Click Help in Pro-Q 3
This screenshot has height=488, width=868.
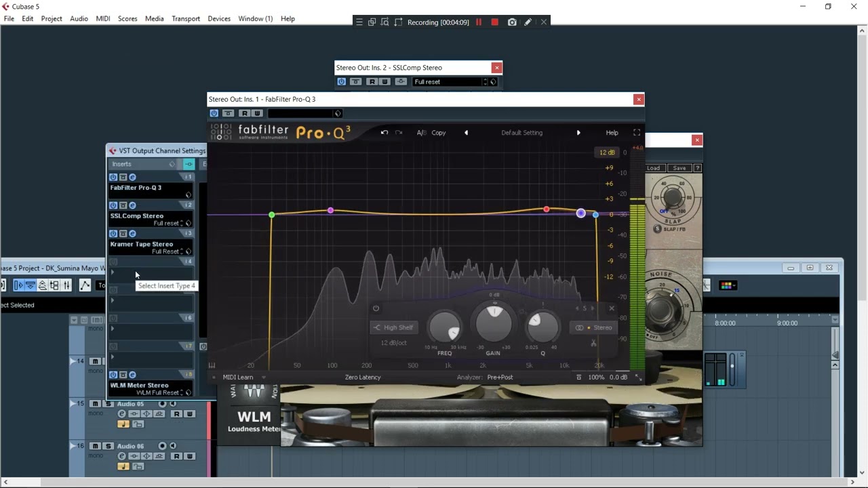[x=612, y=133]
